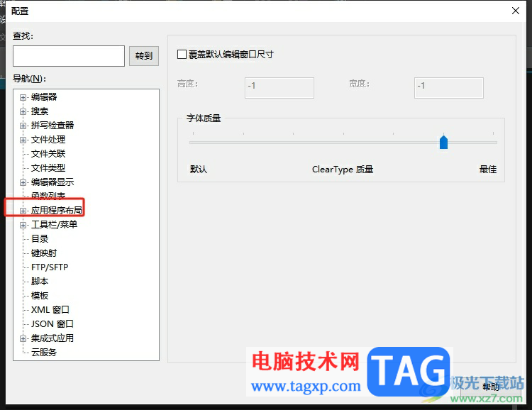Select 工具栏/菜单 in navigation tree
This screenshot has width=532, height=410.
coord(55,225)
